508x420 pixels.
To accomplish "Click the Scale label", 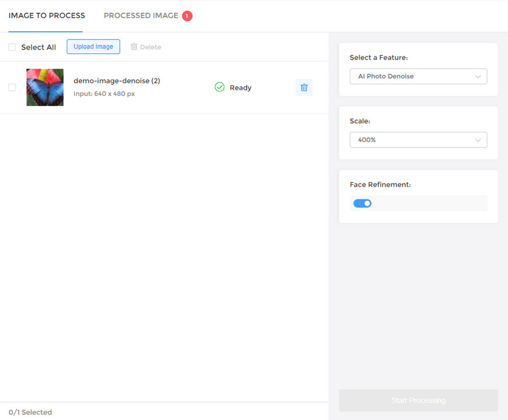I will tap(360, 121).
